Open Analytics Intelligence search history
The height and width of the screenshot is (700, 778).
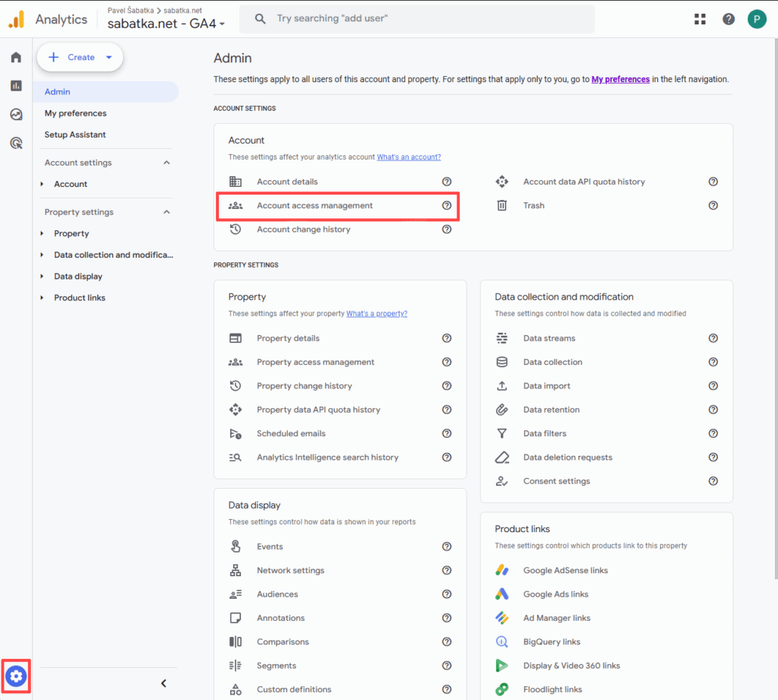pyautogui.click(x=327, y=458)
